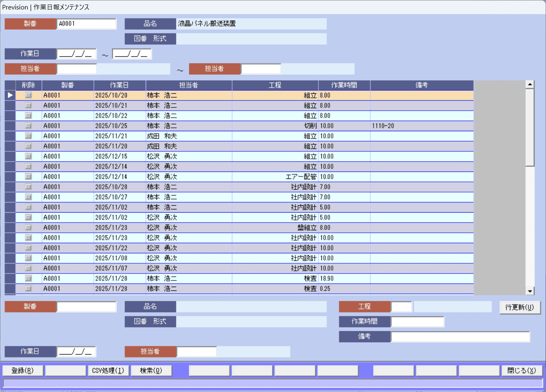Click the start 作業日 date field
This screenshot has height=392, width=546.
click(x=77, y=54)
